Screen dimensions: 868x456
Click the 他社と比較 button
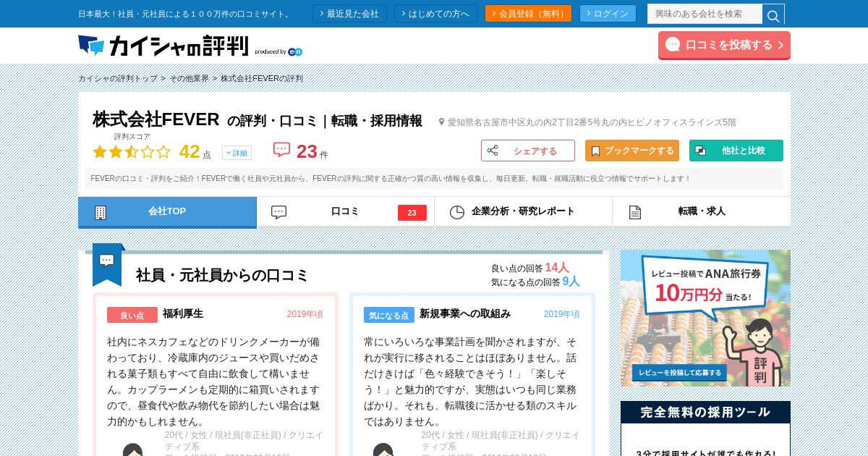pyautogui.click(x=736, y=151)
